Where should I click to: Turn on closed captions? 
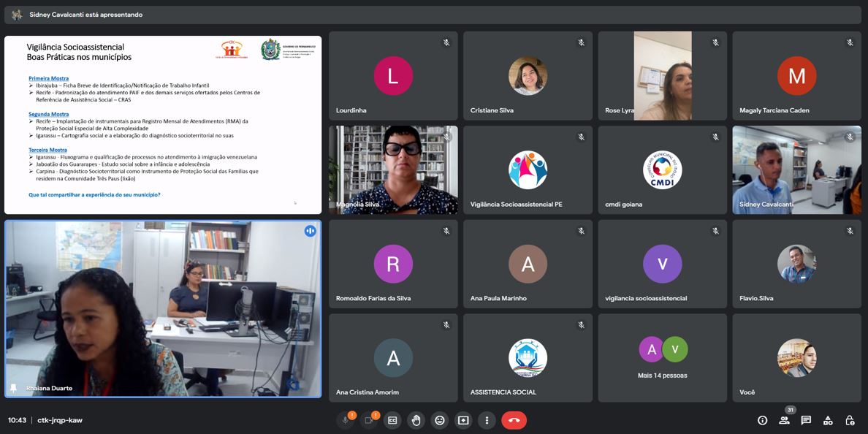(x=392, y=420)
